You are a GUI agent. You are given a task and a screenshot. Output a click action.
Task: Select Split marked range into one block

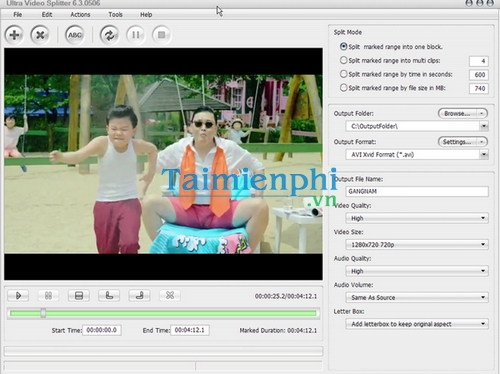click(x=343, y=46)
